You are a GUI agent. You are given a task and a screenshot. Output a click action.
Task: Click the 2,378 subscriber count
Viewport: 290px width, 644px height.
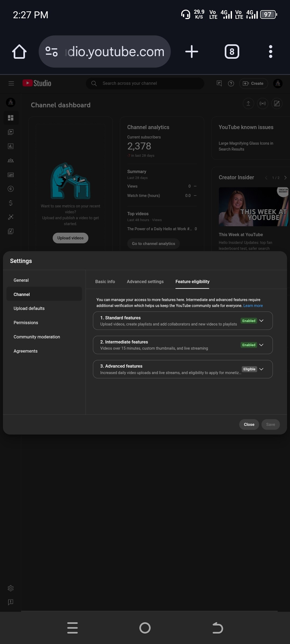(x=139, y=146)
